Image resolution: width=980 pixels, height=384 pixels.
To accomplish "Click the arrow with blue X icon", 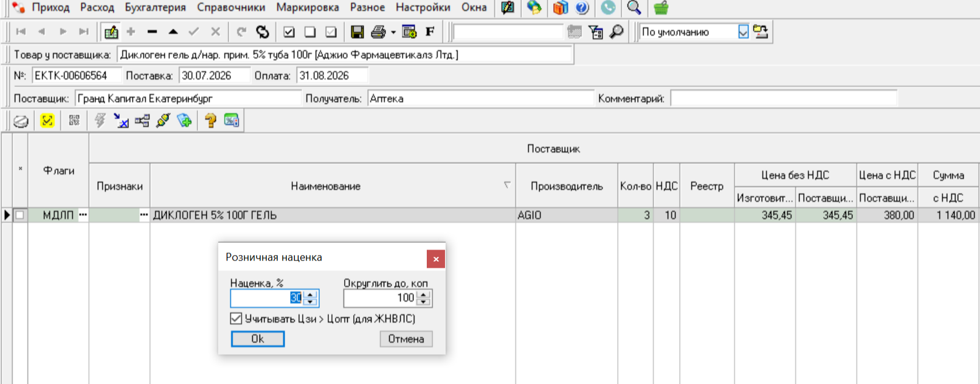I will pyautogui.click(x=121, y=120).
